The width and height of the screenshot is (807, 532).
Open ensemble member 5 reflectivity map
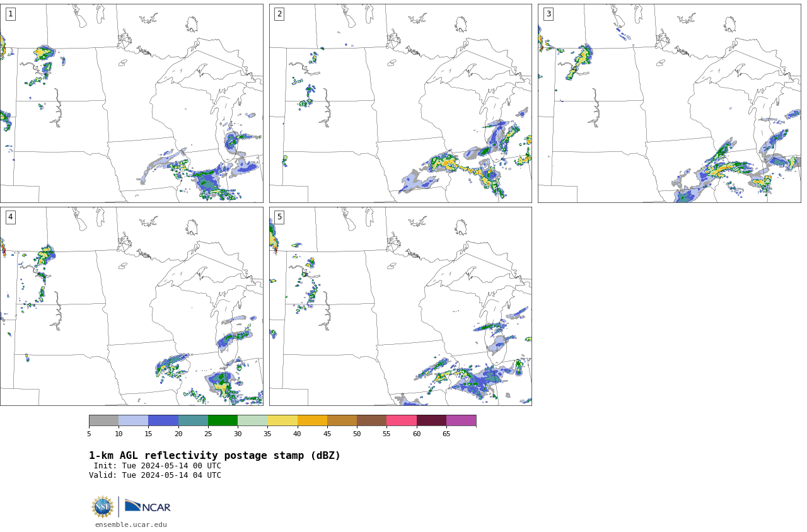tap(400, 306)
